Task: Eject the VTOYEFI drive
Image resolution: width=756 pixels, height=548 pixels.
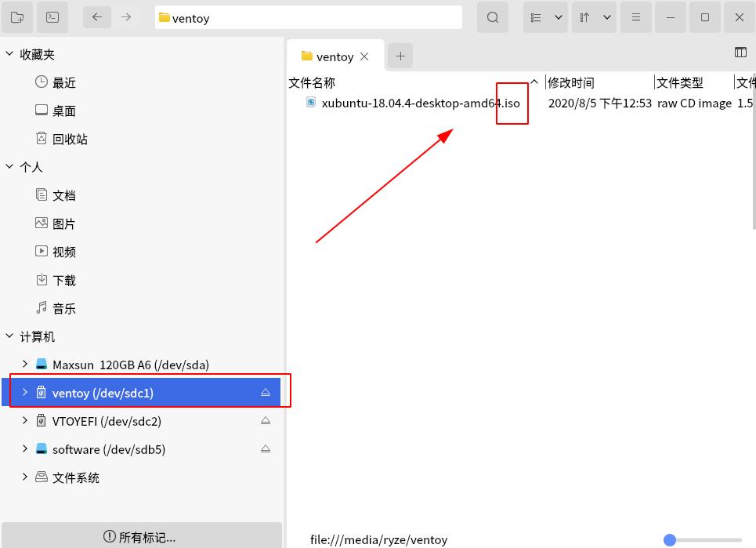Action: 266,420
